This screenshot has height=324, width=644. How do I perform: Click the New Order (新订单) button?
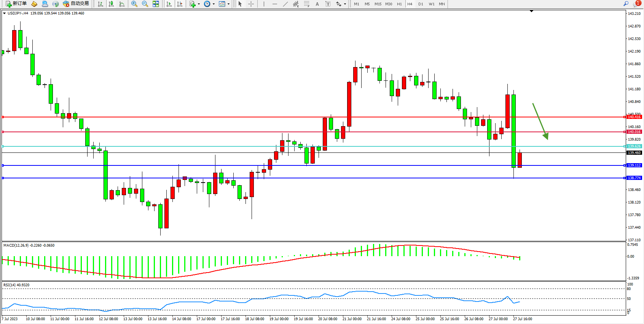point(16,4)
